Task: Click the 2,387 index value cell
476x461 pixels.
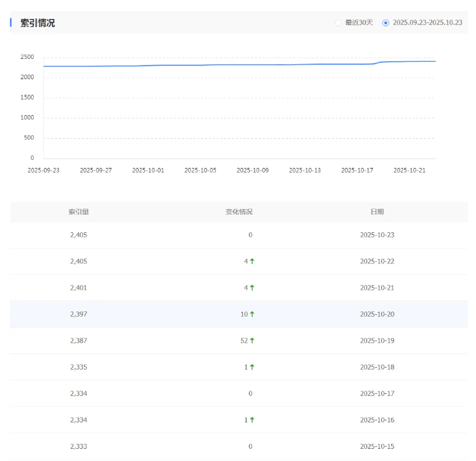Action: click(x=79, y=341)
